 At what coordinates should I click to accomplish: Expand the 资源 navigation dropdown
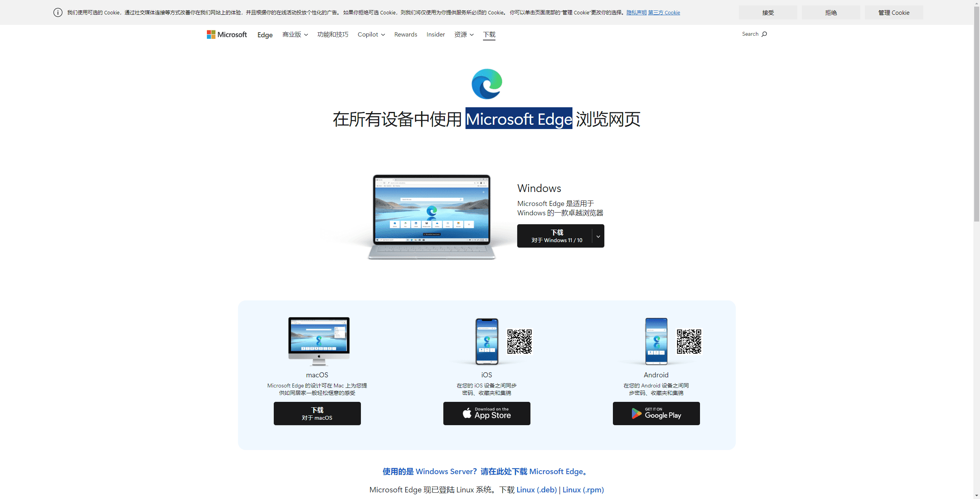(464, 34)
